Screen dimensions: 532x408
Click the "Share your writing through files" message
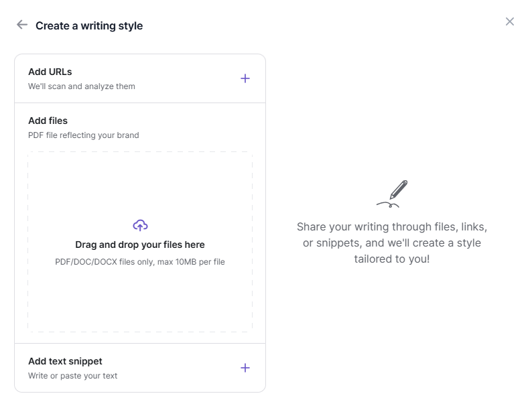[x=392, y=227]
